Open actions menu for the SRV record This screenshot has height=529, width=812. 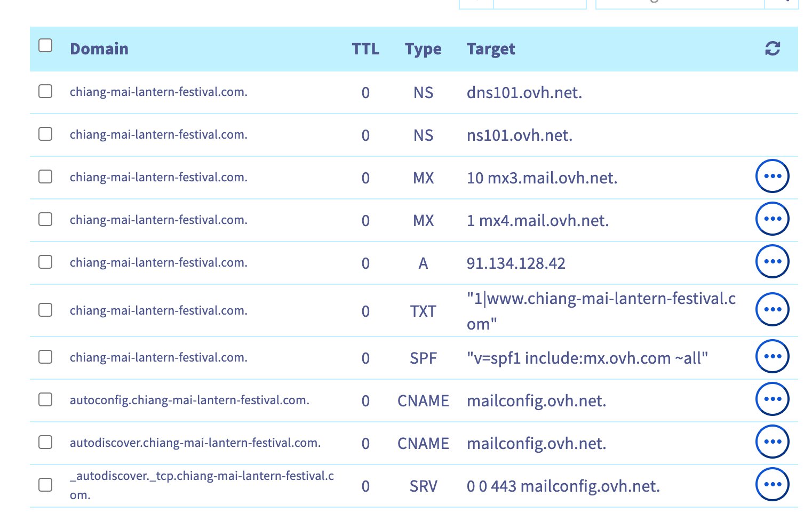772,484
